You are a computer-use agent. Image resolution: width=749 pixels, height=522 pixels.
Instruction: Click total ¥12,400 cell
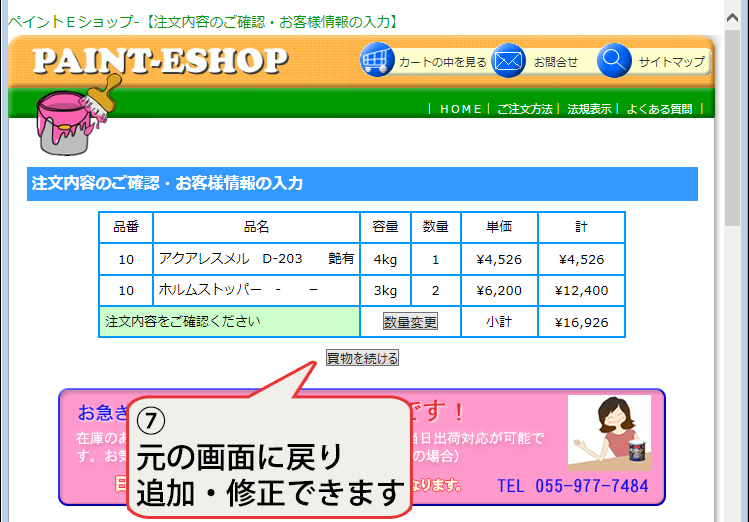click(x=581, y=290)
